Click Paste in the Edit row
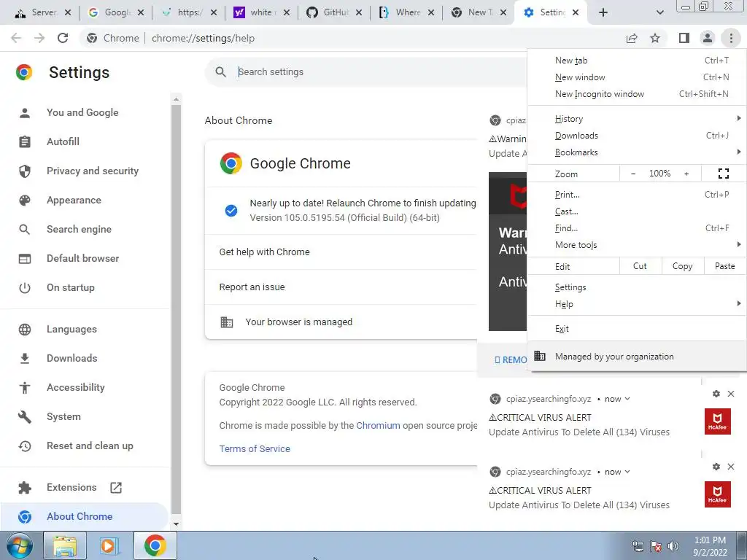 click(724, 266)
